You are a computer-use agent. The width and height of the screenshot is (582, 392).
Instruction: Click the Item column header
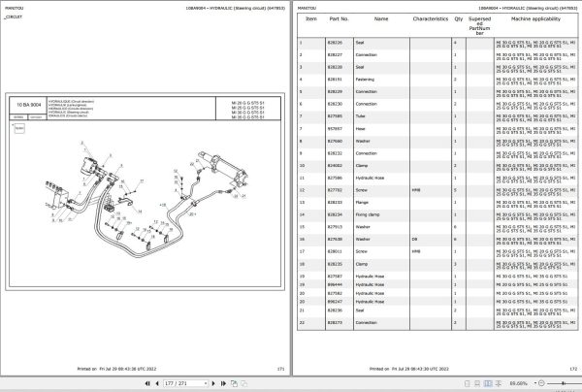311,19
